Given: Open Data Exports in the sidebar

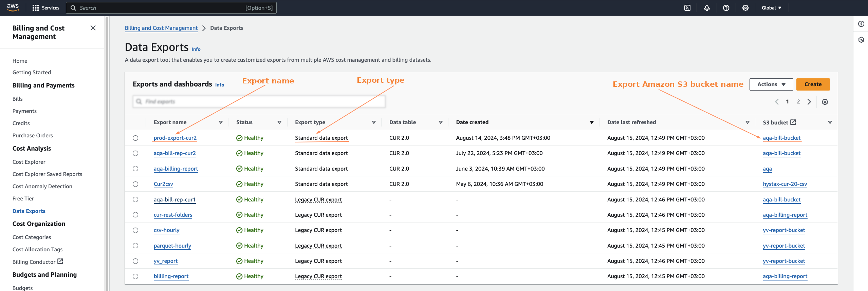Looking at the screenshot, I should pyautogui.click(x=29, y=211).
